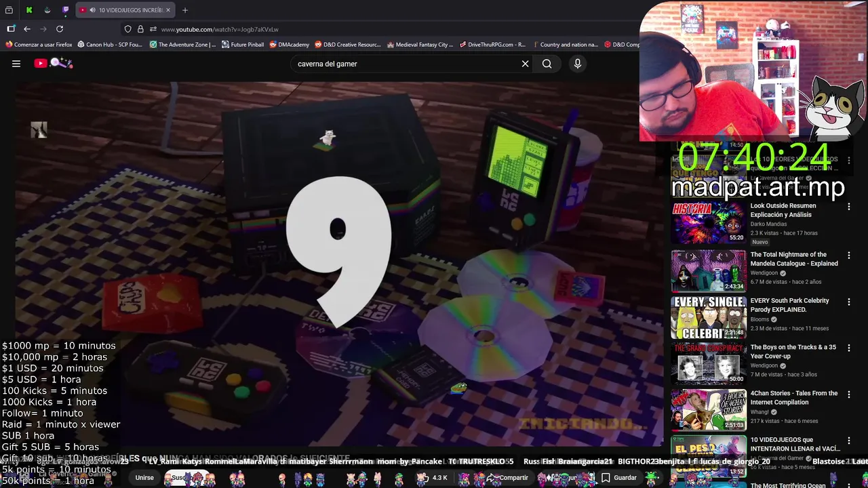Open options for Mandela Catalogue video

point(848,256)
